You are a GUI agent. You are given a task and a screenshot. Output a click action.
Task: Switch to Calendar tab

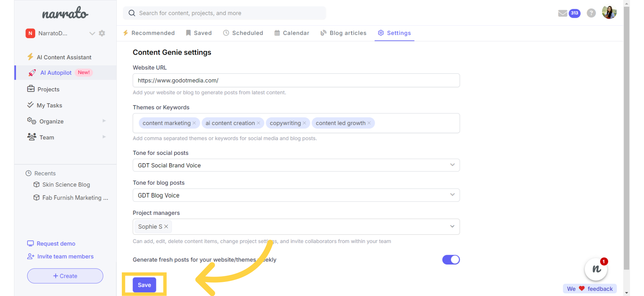[292, 33]
